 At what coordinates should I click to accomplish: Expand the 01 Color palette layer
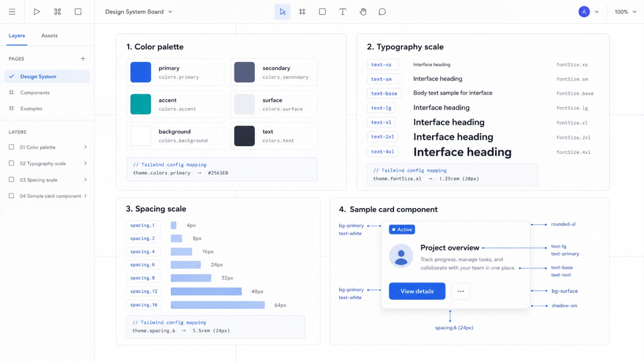[85, 147]
